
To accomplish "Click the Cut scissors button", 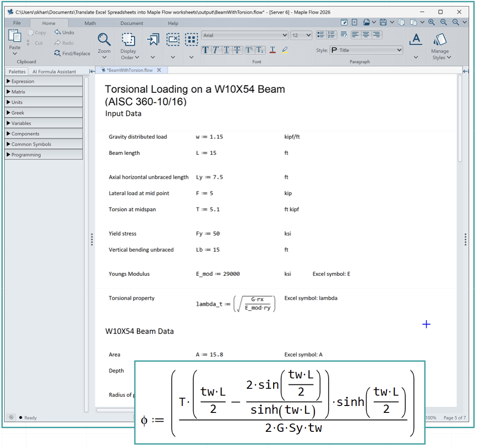I will [x=35, y=43].
